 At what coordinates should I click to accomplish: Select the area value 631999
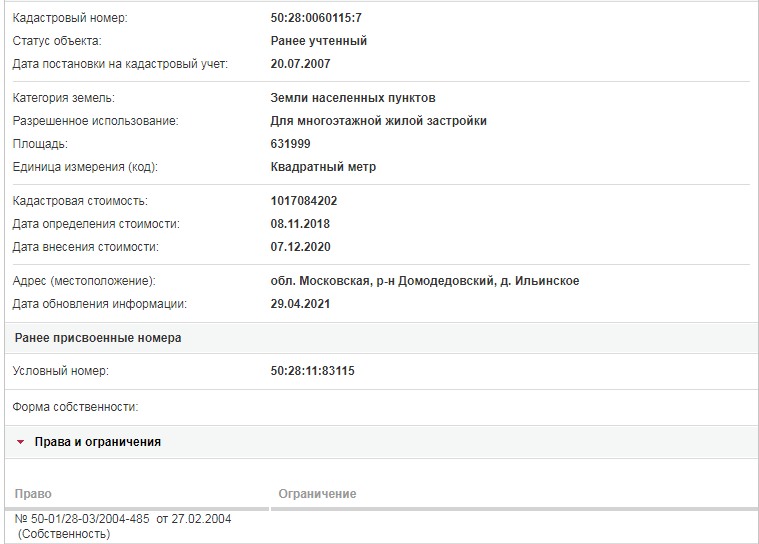tap(290, 144)
